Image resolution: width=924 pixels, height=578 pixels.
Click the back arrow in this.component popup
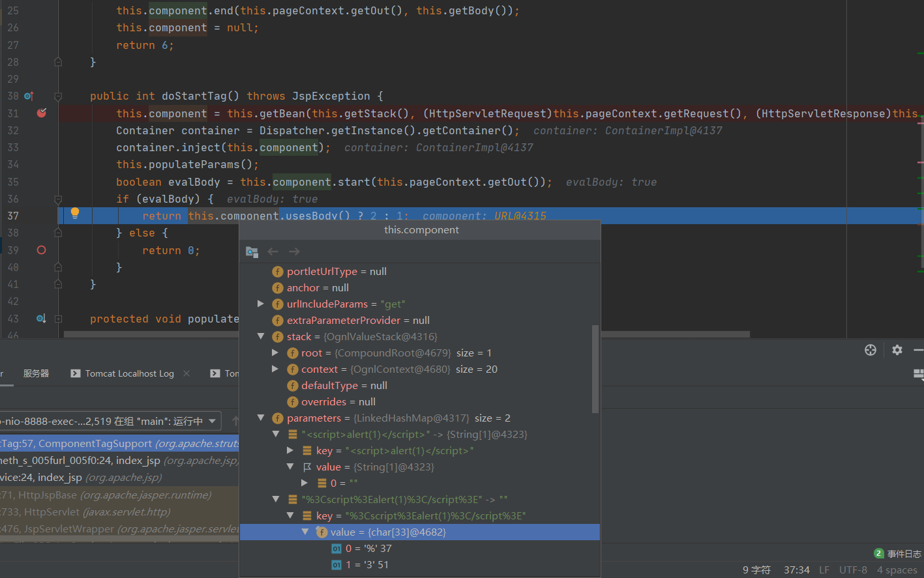coord(273,252)
